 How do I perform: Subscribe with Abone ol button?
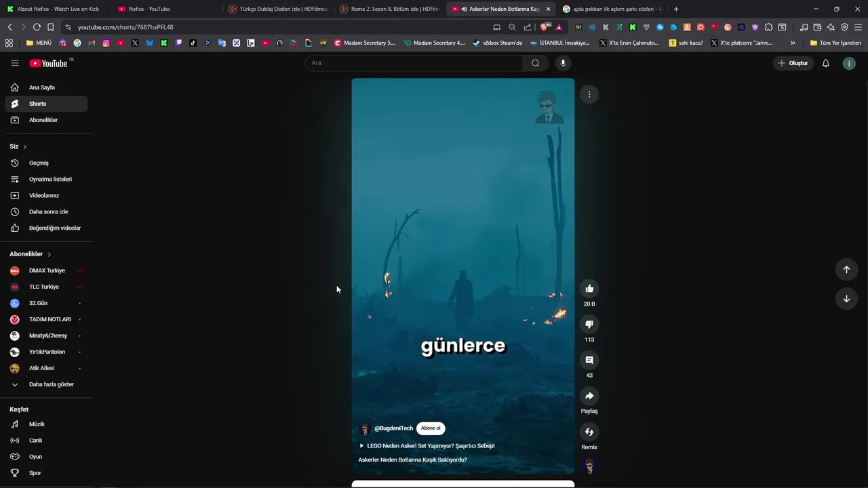click(x=431, y=428)
